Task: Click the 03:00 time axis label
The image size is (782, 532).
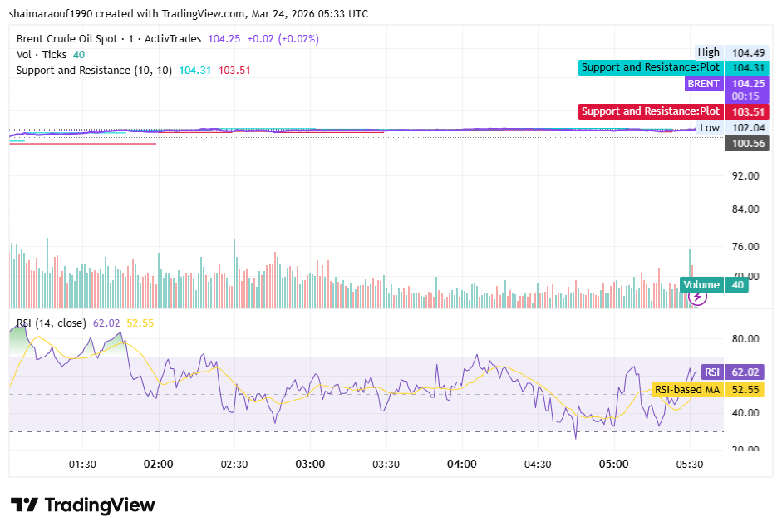Action: pyautogui.click(x=310, y=464)
